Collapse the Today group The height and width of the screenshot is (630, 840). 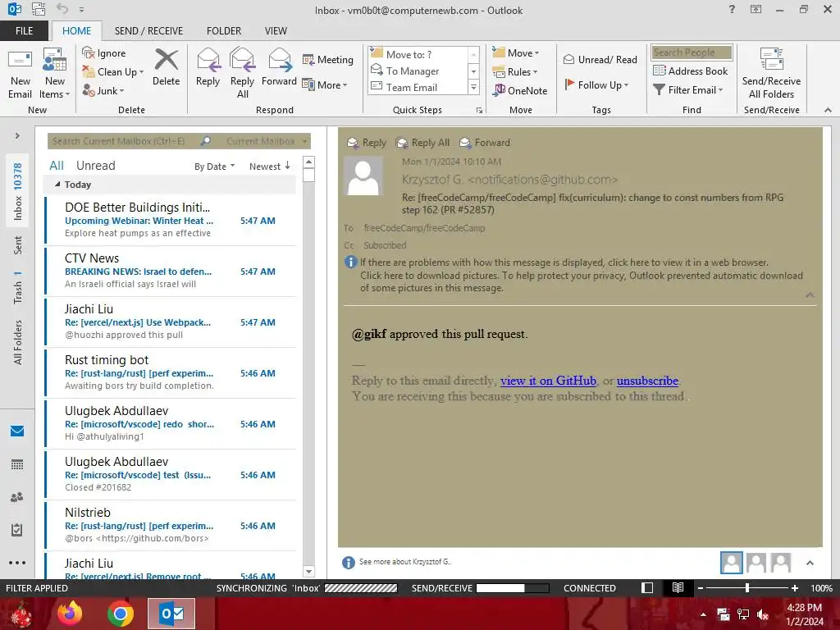point(58,184)
